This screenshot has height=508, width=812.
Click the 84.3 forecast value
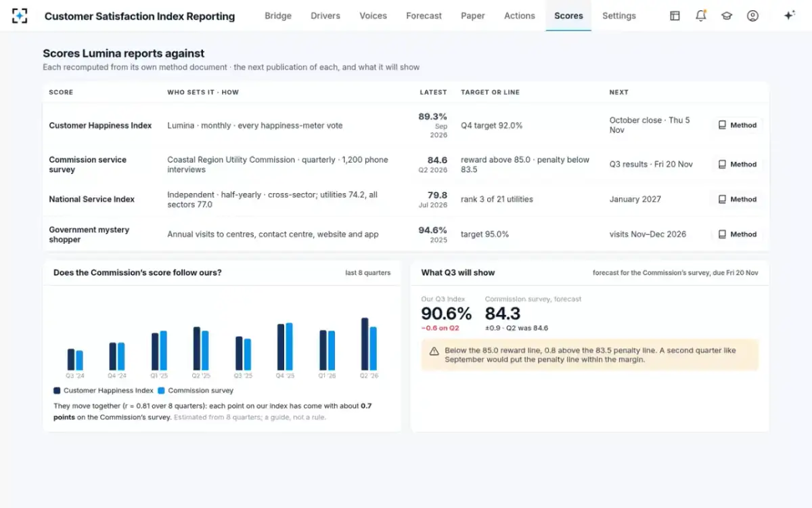[503, 314]
